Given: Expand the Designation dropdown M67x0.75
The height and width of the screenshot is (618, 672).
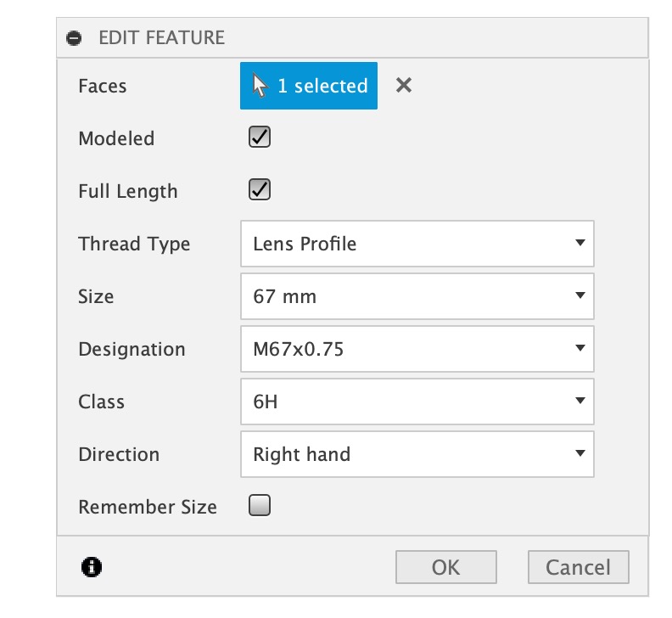Looking at the screenshot, I should tap(417, 349).
